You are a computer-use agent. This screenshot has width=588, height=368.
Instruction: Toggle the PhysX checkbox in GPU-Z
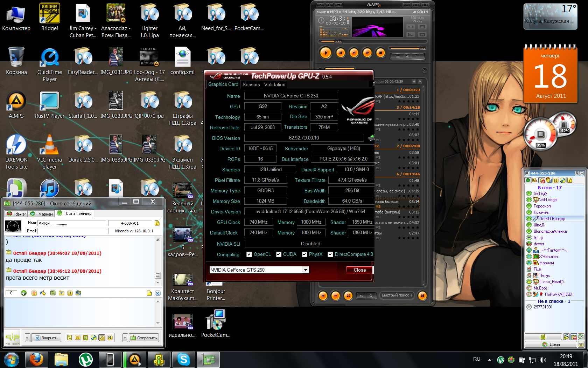pos(304,254)
